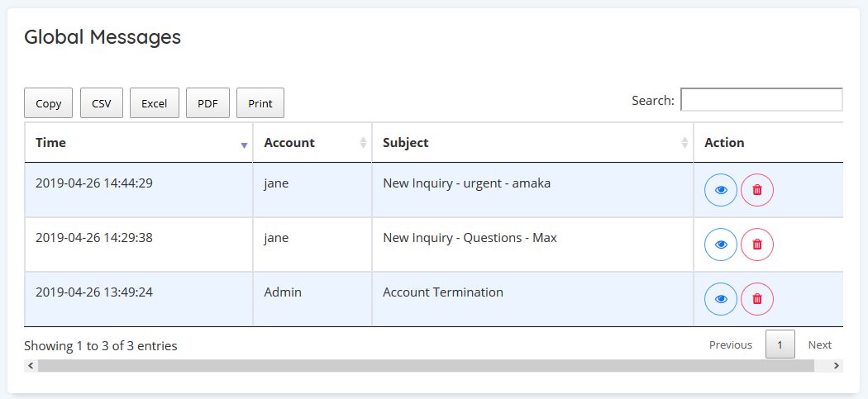View the Questions - Max inquiry message
Screen dimensions: 868x399
720,245
